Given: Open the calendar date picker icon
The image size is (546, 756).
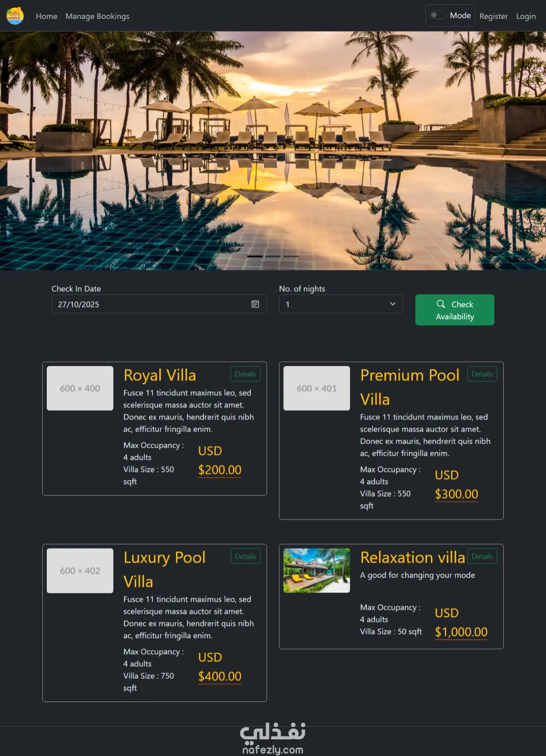Looking at the screenshot, I should point(255,304).
